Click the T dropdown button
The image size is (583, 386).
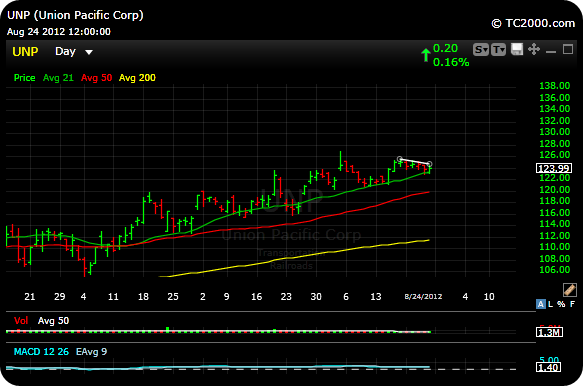(498, 49)
